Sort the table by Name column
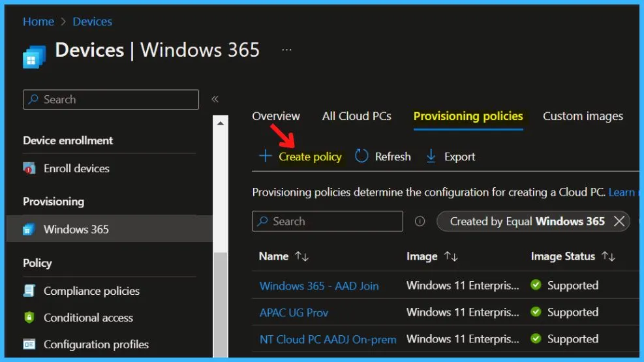Viewport: 644px width, 362px height. tap(283, 256)
